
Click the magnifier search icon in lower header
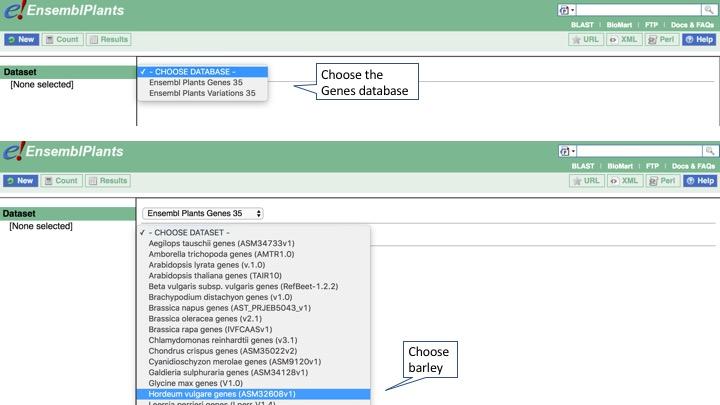pos(709,151)
